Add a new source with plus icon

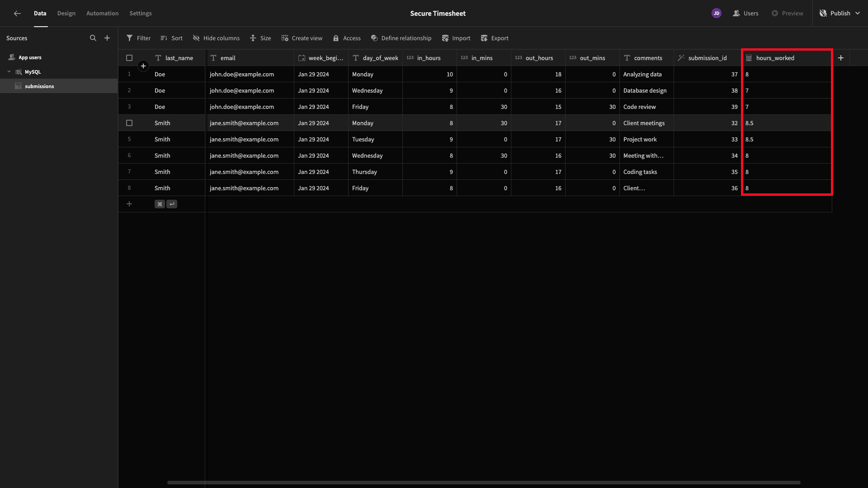(107, 38)
